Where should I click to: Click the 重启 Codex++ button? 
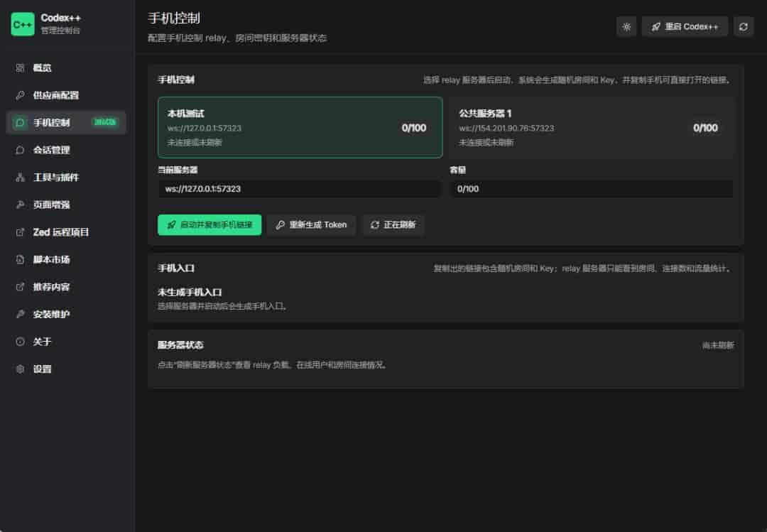pyautogui.click(x=685, y=27)
